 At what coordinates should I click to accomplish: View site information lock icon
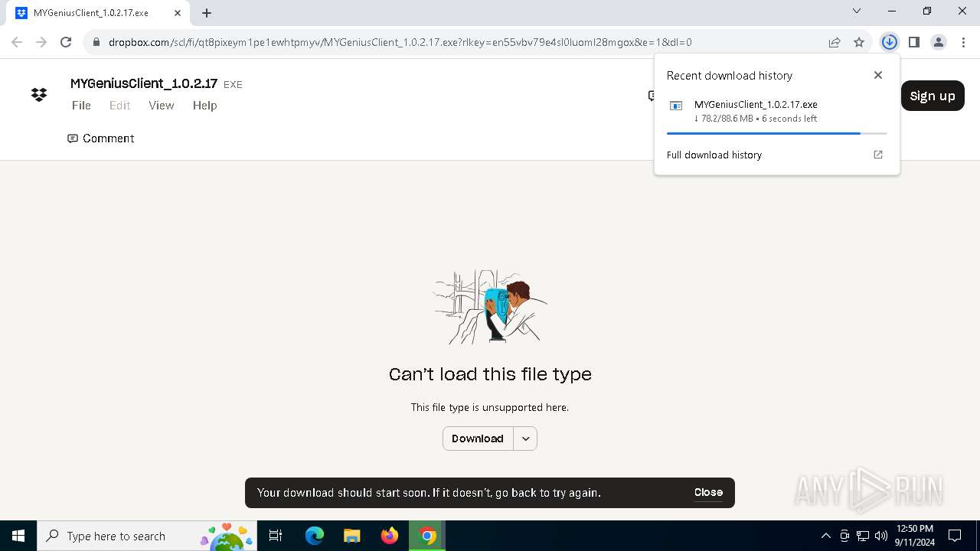[x=96, y=42]
